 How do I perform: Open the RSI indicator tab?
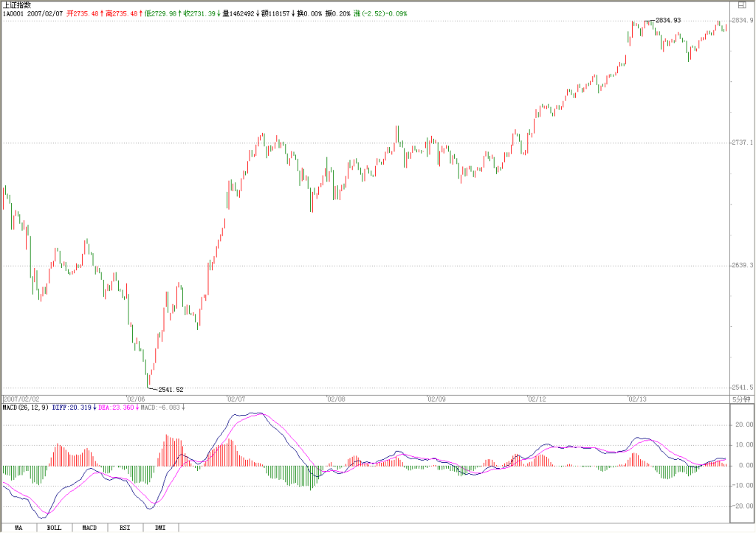point(125,528)
